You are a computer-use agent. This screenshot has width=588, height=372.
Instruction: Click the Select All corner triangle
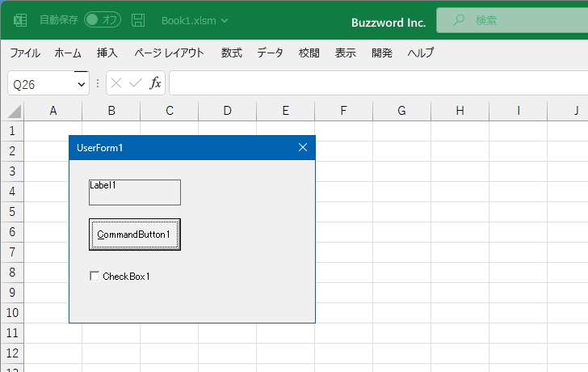click(x=13, y=111)
